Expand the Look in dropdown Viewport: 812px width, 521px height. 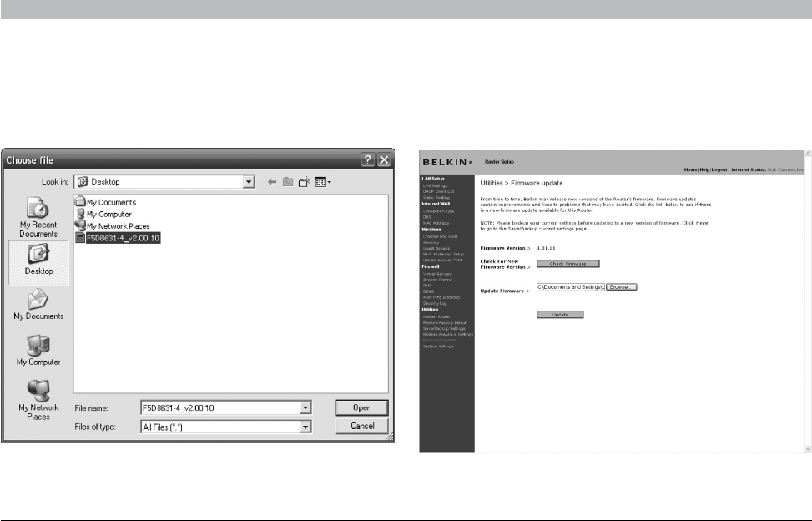click(x=249, y=182)
